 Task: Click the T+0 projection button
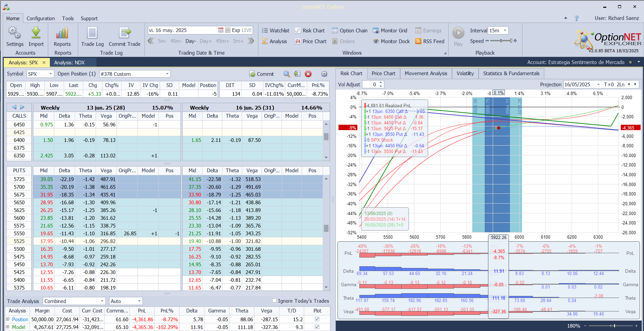(x=609, y=85)
